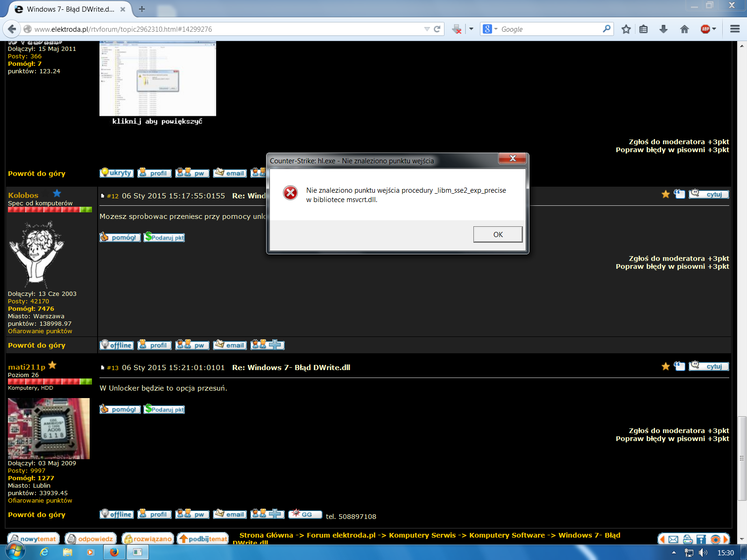Send 'pw' to Kolobos
The width and height of the screenshot is (747, 560).
[192, 345]
